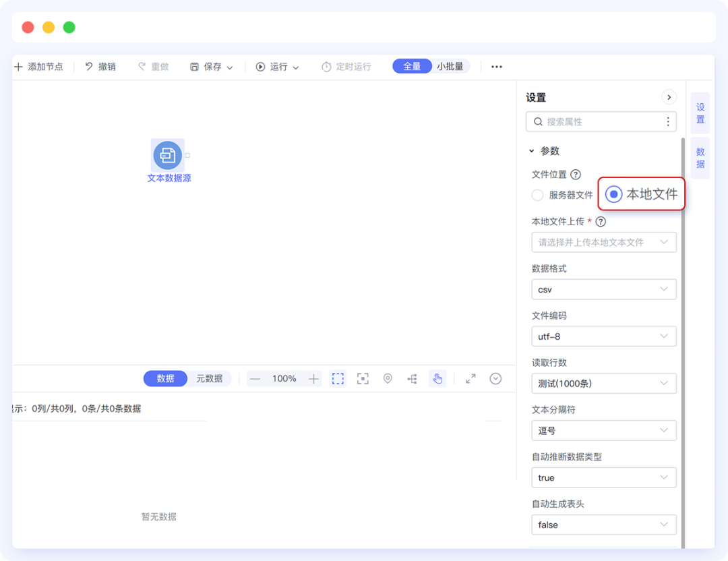Open more options via the ellipsis in the toolbar

coord(497,66)
